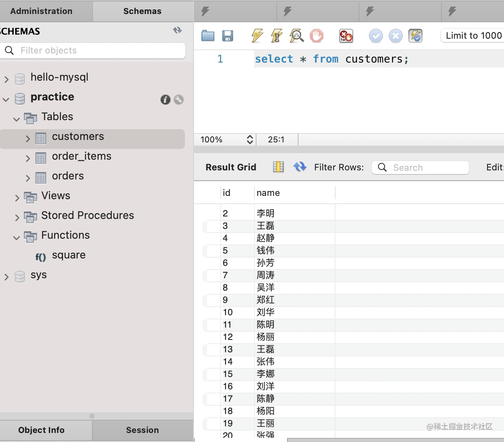Click the Rollback X icon

click(x=396, y=36)
